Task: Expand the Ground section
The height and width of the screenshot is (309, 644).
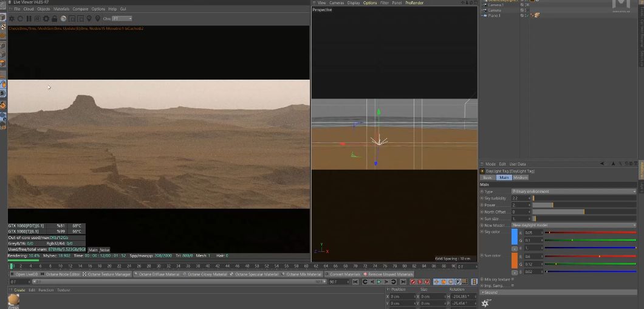Action: [490, 292]
